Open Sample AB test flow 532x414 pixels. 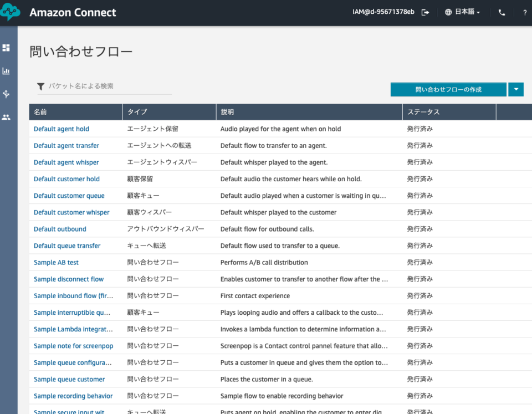[56, 262]
